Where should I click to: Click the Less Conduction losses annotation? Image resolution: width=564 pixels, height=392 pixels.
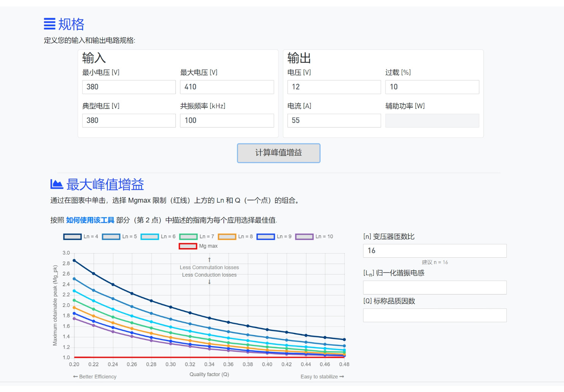209,275
